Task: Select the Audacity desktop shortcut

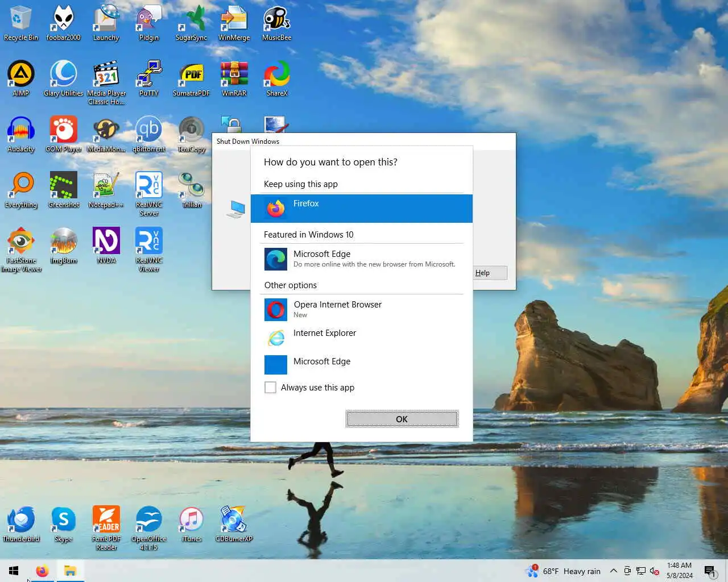Action: pyautogui.click(x=21, y=134)
